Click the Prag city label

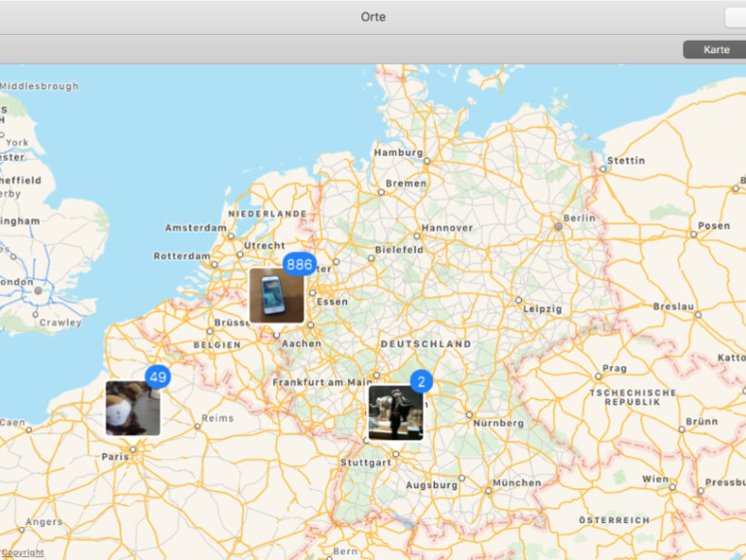click(614, 368)
